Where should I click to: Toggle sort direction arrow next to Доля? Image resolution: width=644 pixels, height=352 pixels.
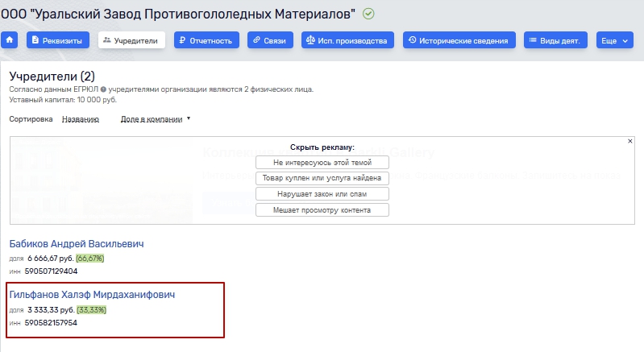click(x=189, y=118)
